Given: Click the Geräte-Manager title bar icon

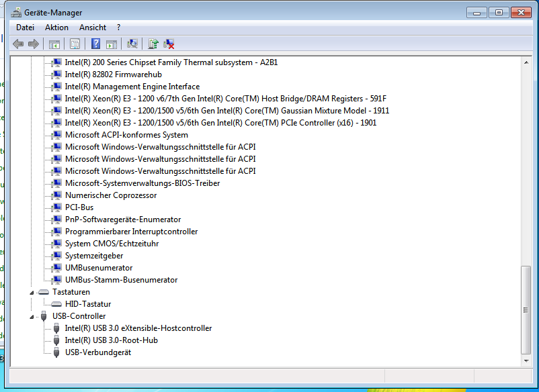Looking at the screenshot, I should coord(16,13).
